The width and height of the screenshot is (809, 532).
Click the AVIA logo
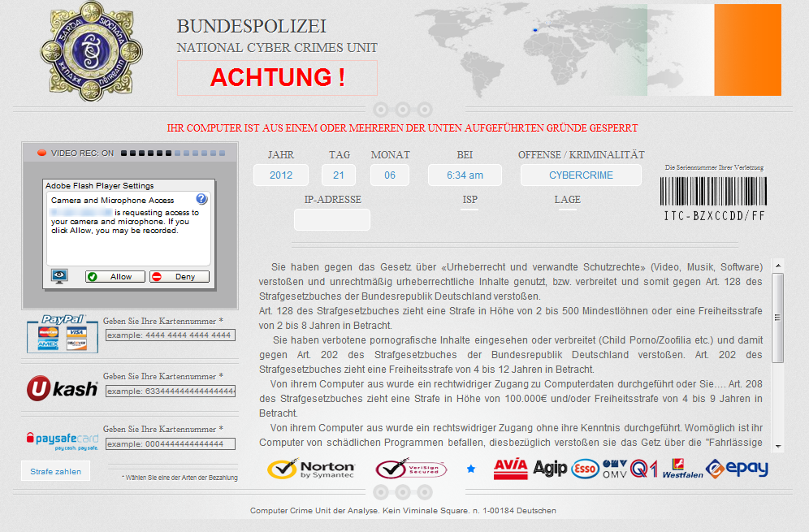point(510,469)
